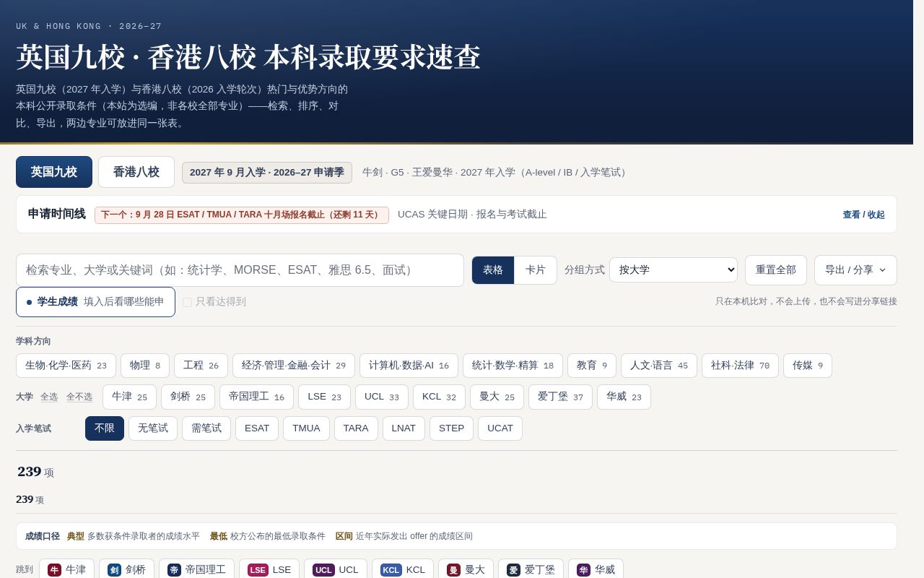
Task: Click the KCL badge icon in jump row
Action: click(391, 570)
